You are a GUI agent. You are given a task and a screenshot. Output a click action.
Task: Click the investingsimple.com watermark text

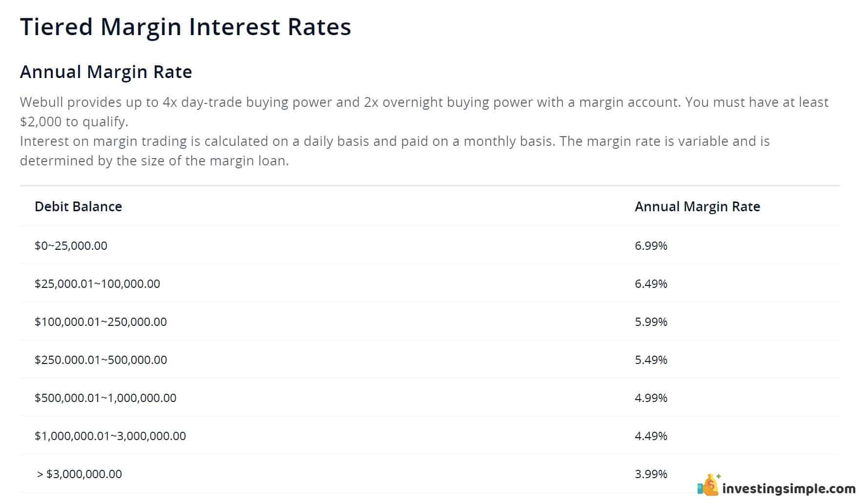(x=789, y=488)
